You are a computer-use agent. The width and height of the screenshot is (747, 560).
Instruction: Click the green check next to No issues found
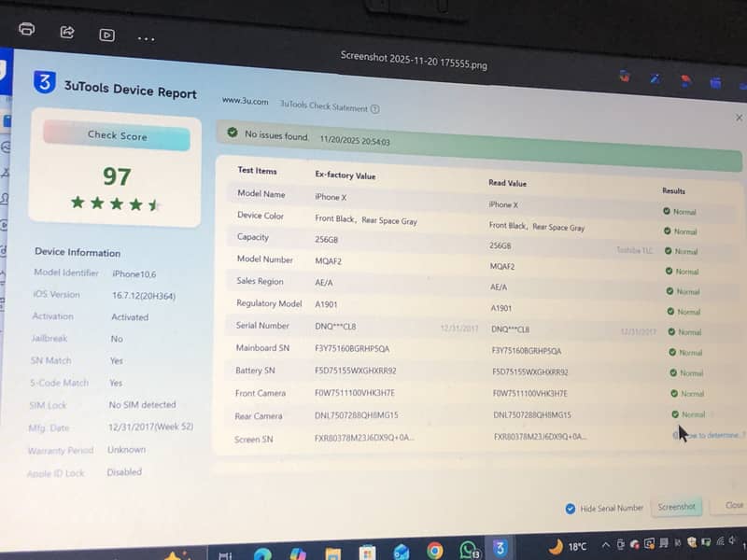click(233, 132)
